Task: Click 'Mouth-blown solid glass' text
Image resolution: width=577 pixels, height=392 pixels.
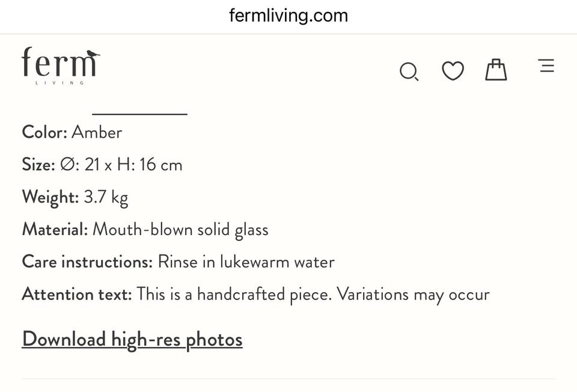Action: point(180,230)
